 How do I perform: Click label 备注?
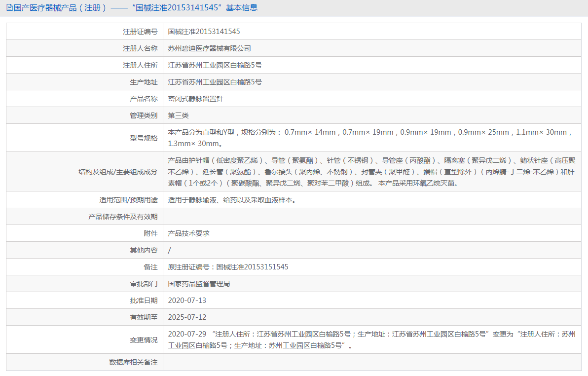(151, 267)
